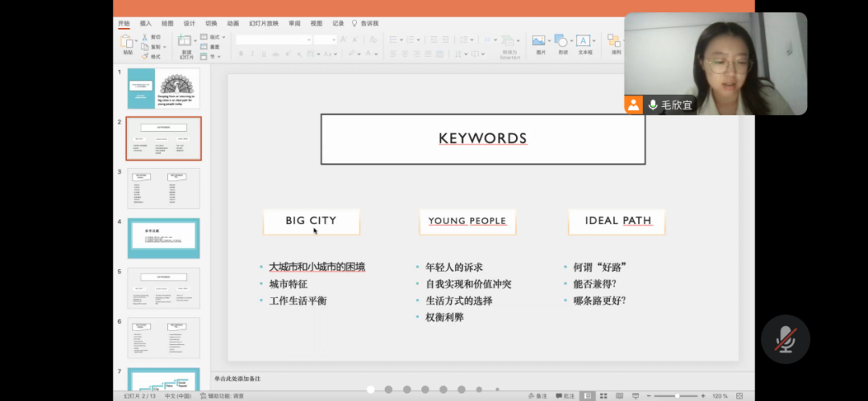
Task: Insert a picture with the 图片 icon
Action: click(539, 41)
